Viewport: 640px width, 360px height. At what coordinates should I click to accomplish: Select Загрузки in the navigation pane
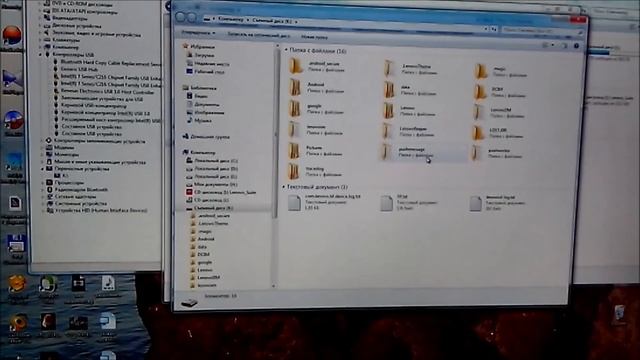(201, 55)
